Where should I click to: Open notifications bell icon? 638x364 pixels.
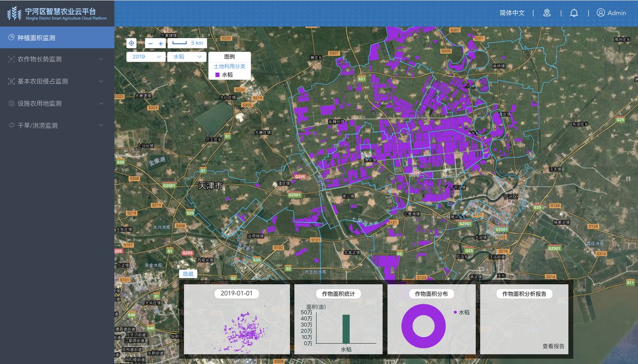click(x=574, y=13)
